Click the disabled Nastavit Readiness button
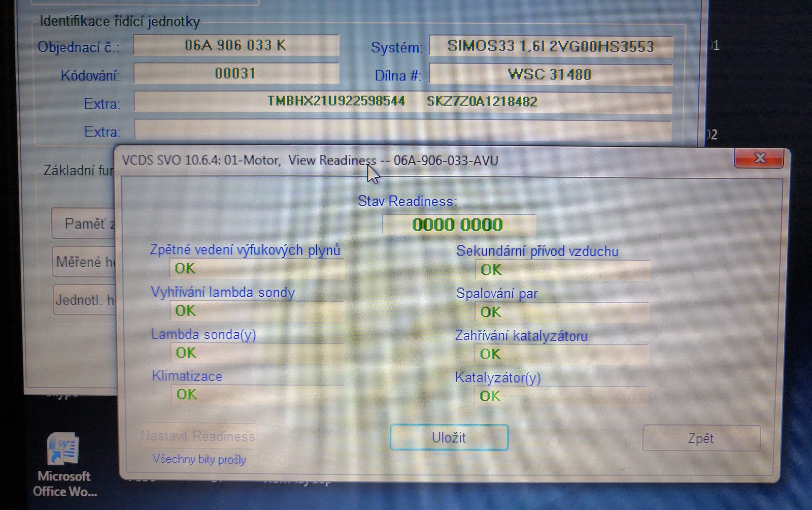 pos(198,436)
